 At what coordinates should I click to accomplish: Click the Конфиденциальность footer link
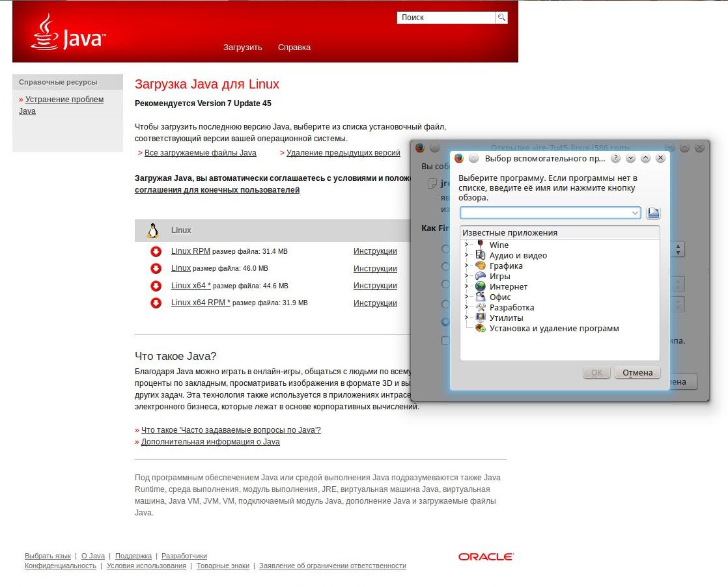pos(61,566)
